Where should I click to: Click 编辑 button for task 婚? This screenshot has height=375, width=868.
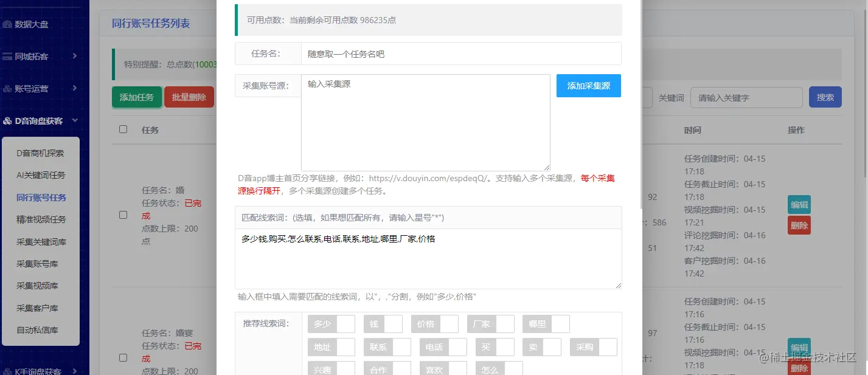tap(799, 205)
